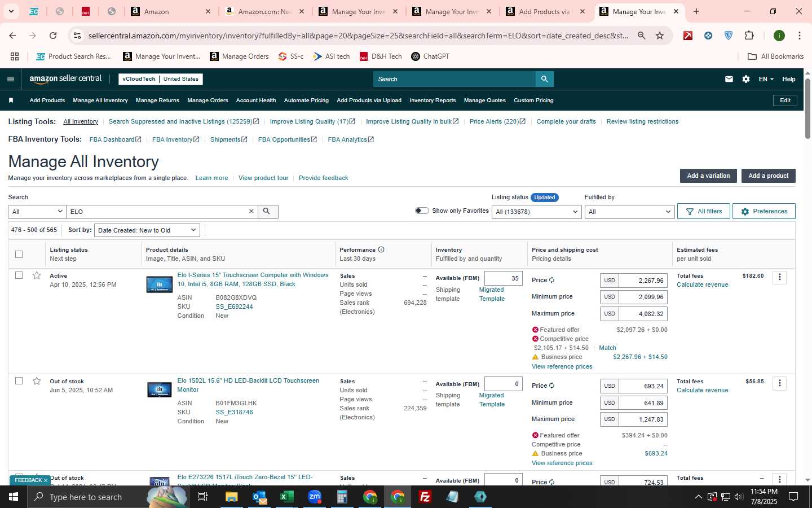Favorite the Elo 1502L listing star
Viewport: 812px width, 508px height.
click(37, 381)
